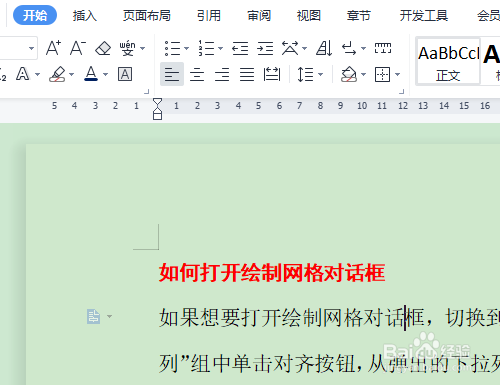Select the 正文 style
This screenshot has width=500, height=385.
click(x=448, y=61)
